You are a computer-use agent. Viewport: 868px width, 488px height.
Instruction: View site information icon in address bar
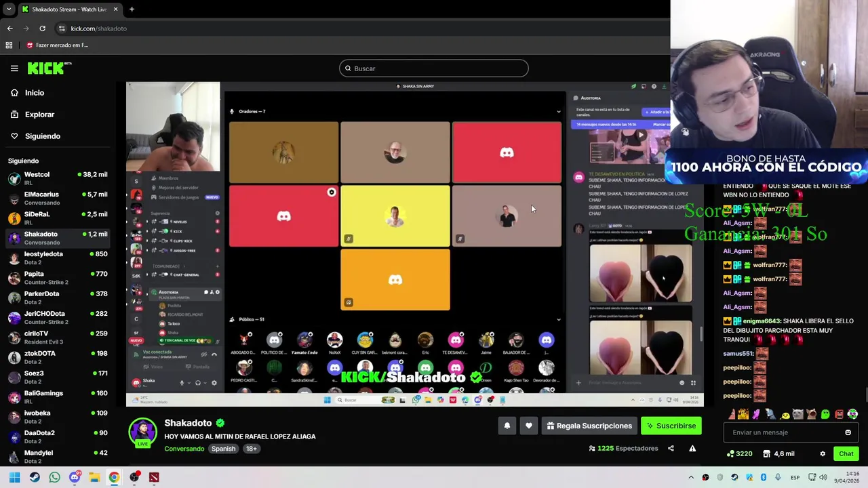click(x=62, y=28)
